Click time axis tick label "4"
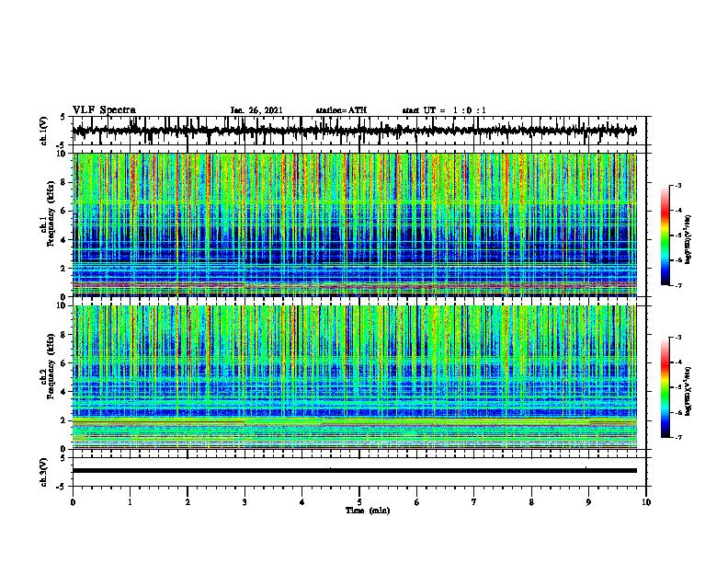 (x=302, y=502)
